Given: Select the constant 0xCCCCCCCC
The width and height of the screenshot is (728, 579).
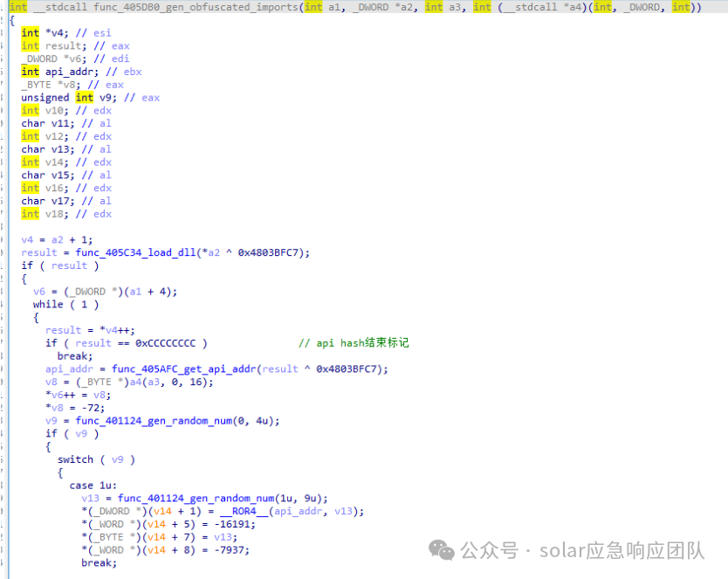Looking at the screenshot, I should pyautogui.click(x=165, y=343).
